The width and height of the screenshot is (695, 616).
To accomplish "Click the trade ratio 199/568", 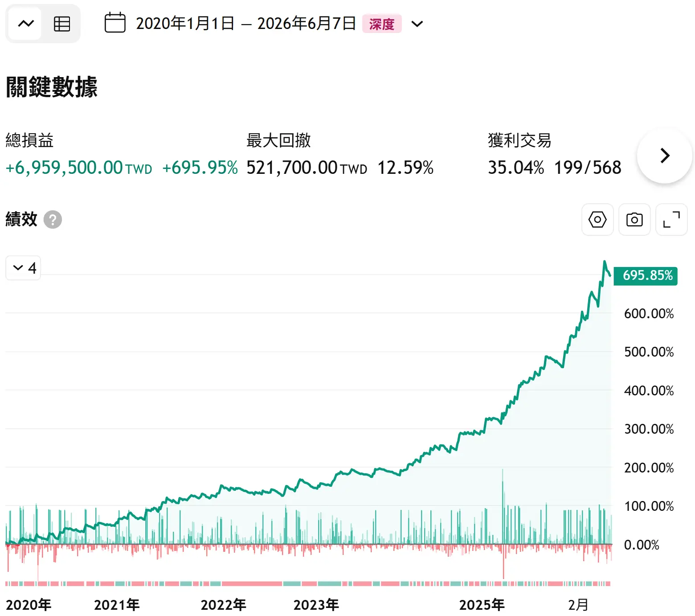I will (x=588, y=168).
